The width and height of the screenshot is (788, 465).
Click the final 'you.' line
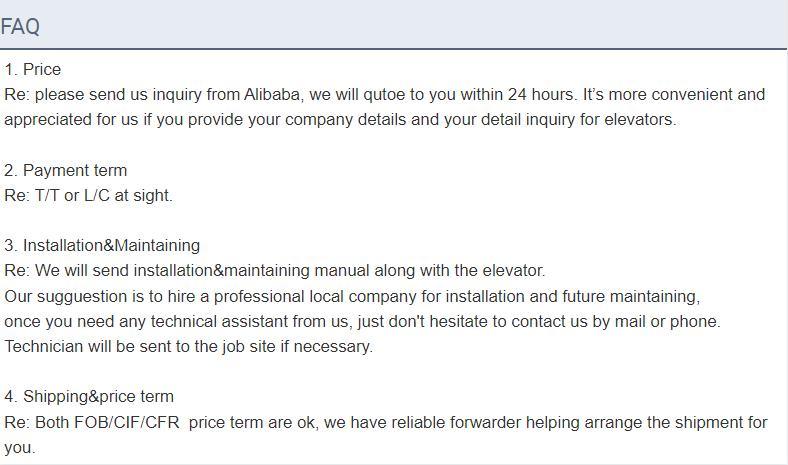20,448
